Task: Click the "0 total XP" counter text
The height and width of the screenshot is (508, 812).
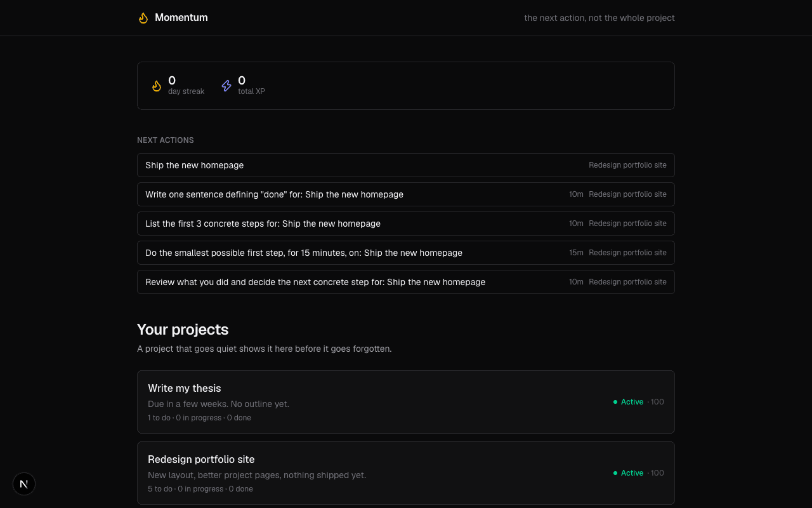Action: [251, 86]
